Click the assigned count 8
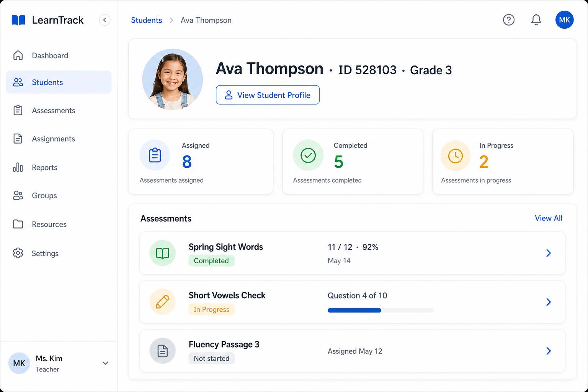 [x=187, y=162]
